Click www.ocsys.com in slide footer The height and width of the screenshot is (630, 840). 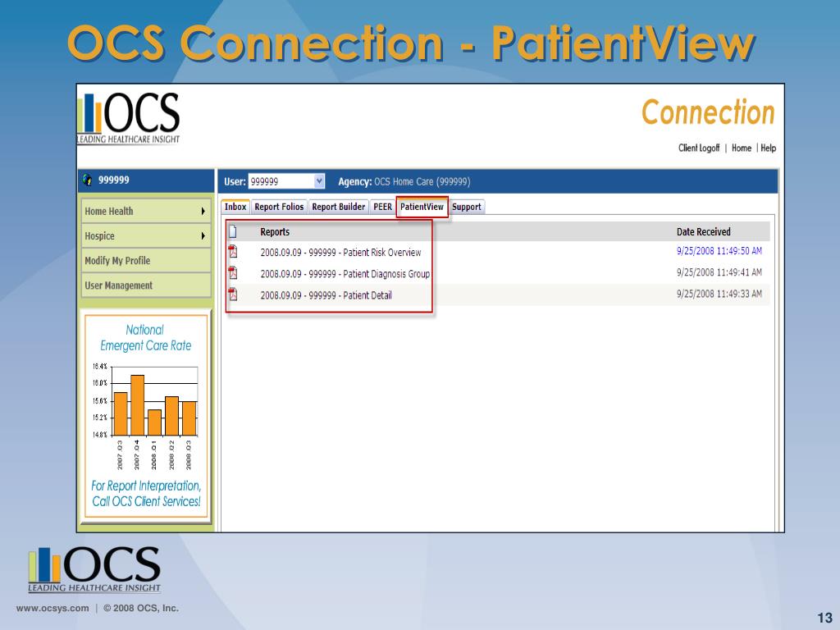(52, 608)
